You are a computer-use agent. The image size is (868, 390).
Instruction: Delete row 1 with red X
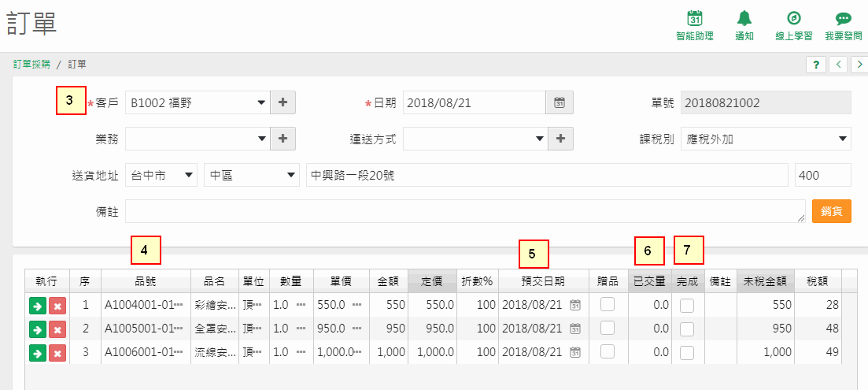point(57,306)
